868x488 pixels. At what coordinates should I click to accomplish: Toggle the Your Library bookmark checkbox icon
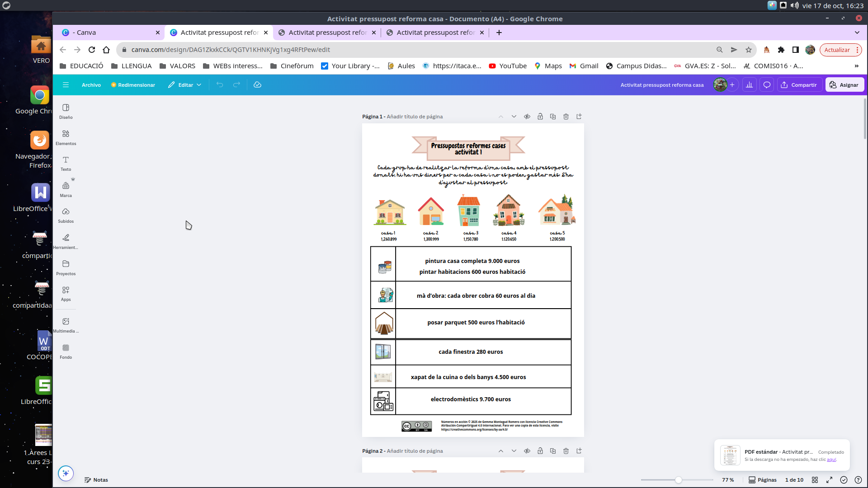325,66
